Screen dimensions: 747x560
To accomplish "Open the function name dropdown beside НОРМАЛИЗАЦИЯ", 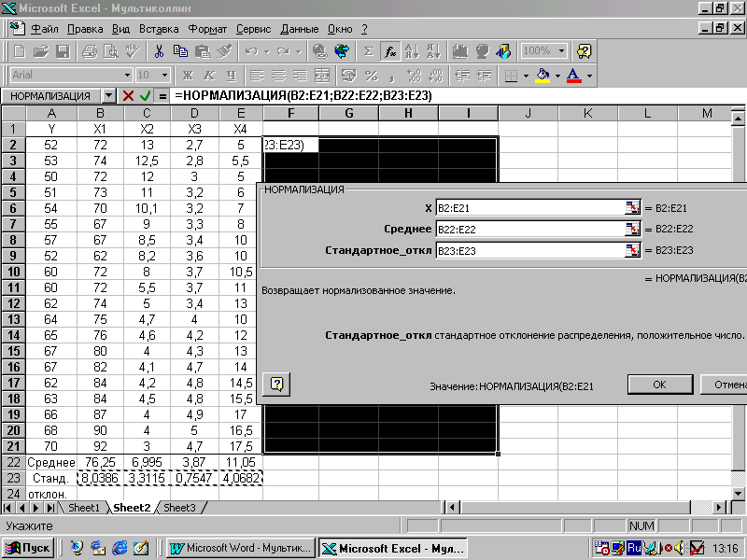I will (109, 96).
